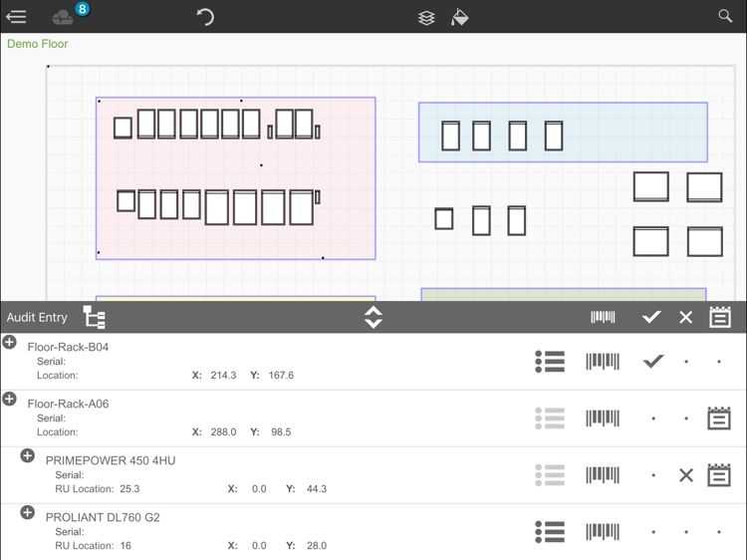Toggle the verified dot on the Floor-Rack-A06 row
This screenshot has width=747, height=560.
[653, 419]
